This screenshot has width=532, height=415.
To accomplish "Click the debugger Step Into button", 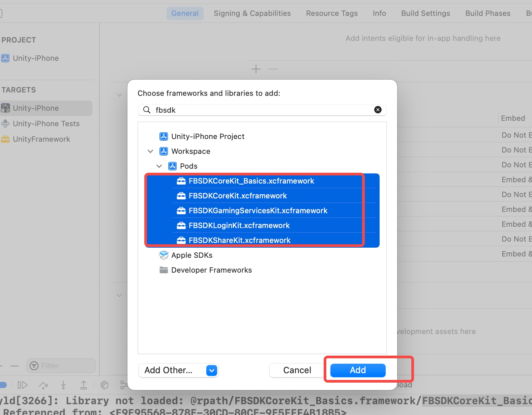I will pyautogui.click(x=63, y=385).
